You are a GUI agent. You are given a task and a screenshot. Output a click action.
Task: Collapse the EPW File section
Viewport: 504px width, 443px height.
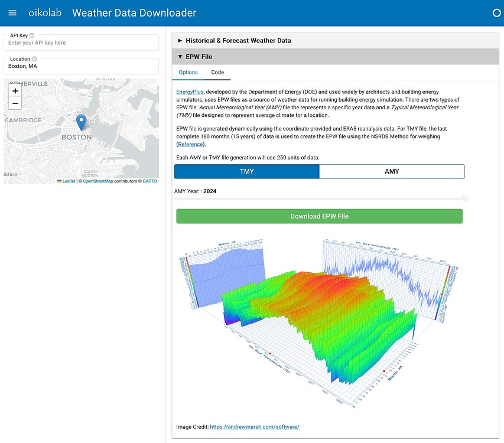click(195, 57)
